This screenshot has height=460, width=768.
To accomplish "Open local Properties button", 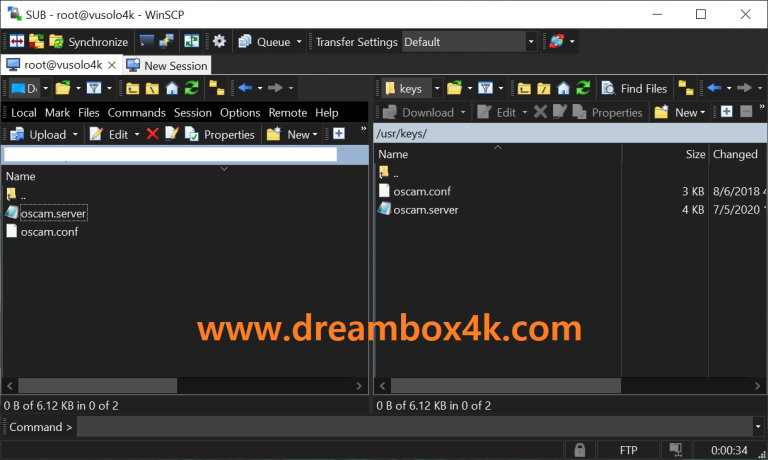I will click(x=220, y=134).
